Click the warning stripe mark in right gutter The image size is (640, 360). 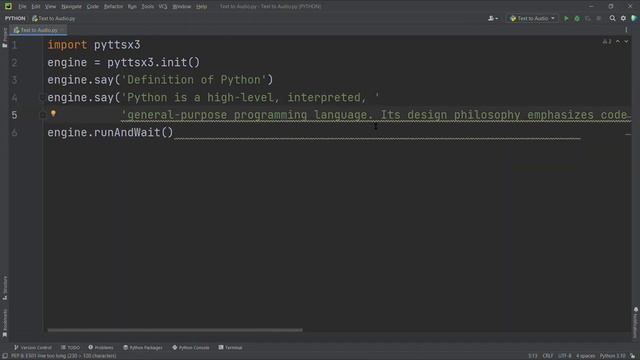point(628,134)
